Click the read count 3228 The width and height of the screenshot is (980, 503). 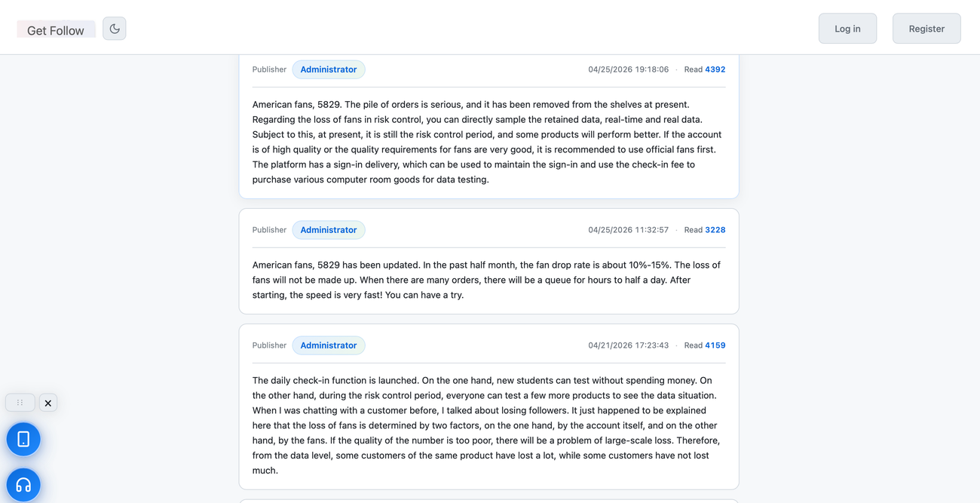(715, 230)
